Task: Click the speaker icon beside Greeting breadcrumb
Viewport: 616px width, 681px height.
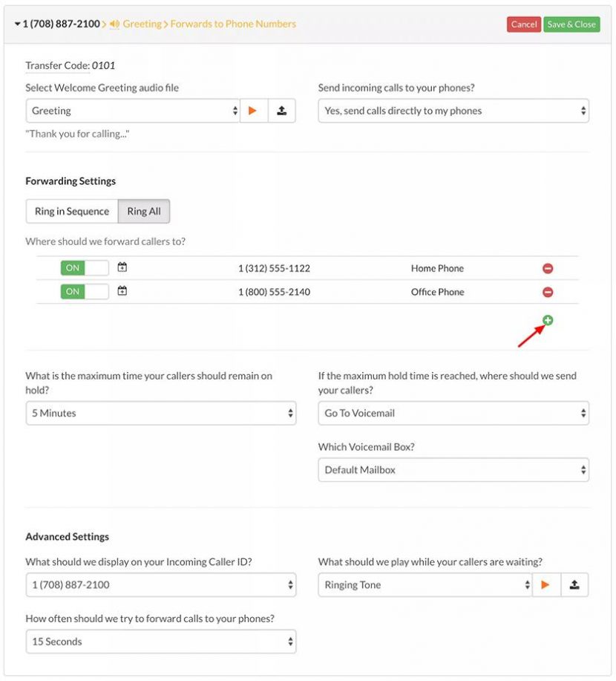Action: click(113, 23)
